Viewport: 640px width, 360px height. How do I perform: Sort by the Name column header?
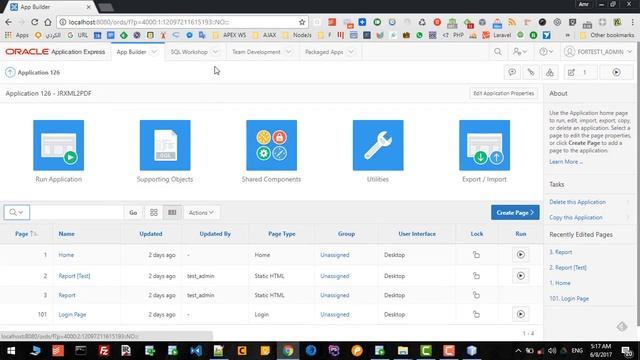coord(67,233)
